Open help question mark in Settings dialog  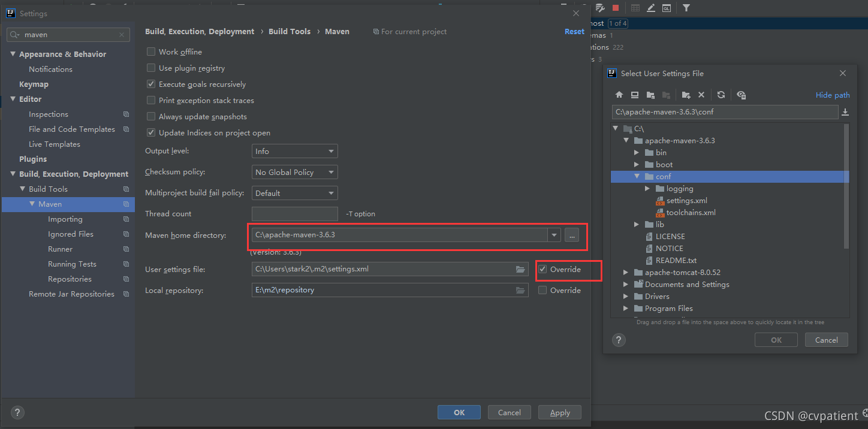click(17, 412)
